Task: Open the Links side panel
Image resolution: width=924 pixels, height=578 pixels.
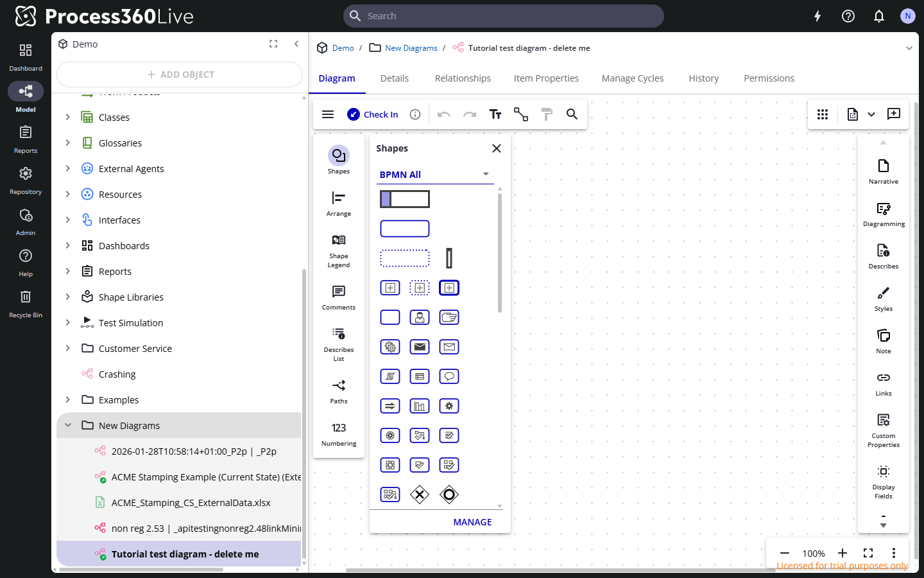Action: (884, 383)
